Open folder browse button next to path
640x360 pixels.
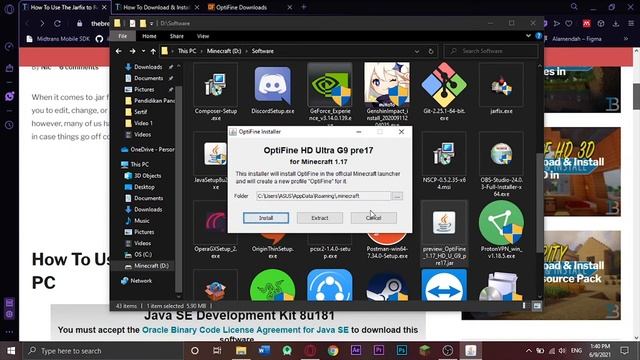pos(397,196)
